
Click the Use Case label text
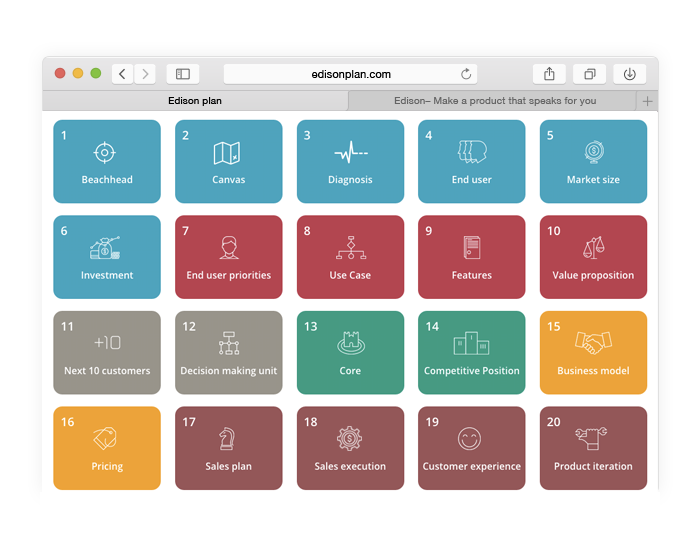pyautogui.click(x=350, y=275)
